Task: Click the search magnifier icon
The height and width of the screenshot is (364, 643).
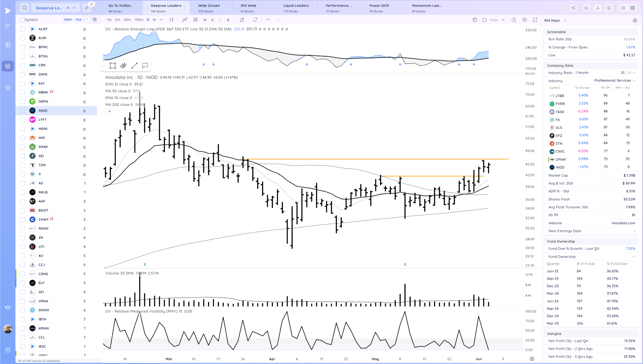Action: click(24, 8)
